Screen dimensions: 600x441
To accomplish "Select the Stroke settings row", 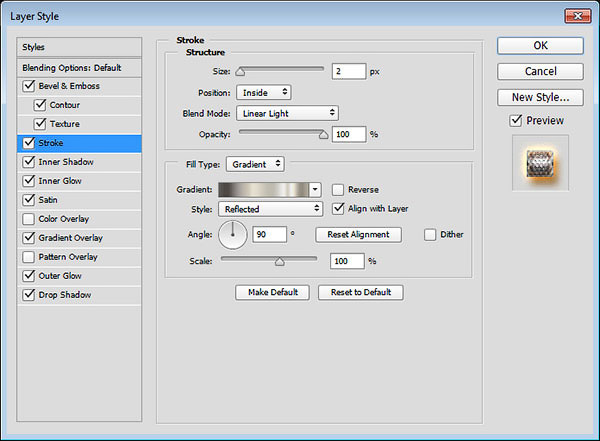I will coord(79,143).
